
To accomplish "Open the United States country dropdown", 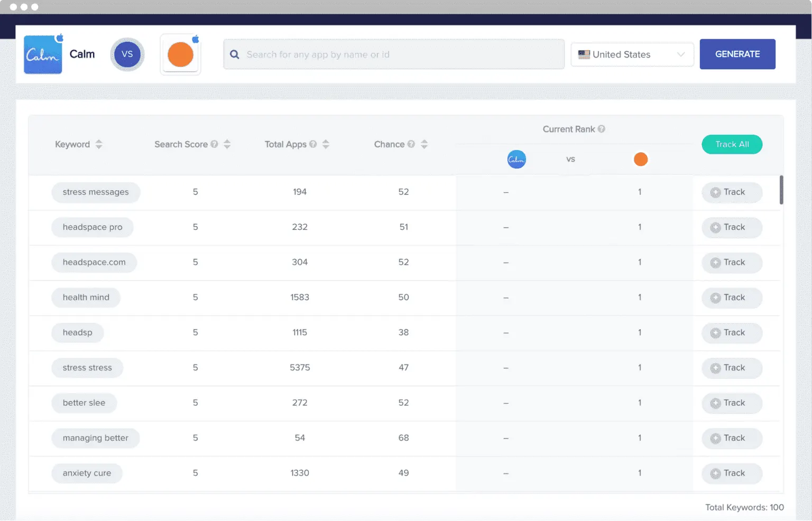I will (x=632, y=54).
